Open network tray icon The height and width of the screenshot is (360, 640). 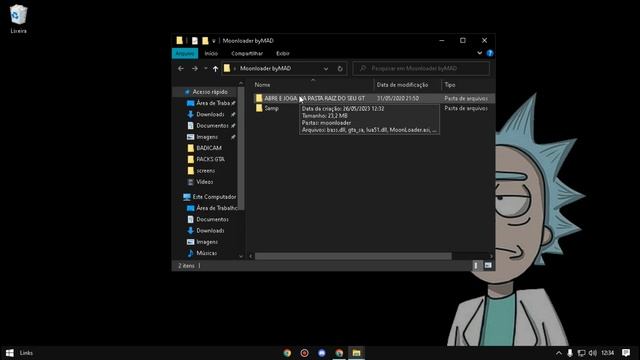[x=581, y=353]
